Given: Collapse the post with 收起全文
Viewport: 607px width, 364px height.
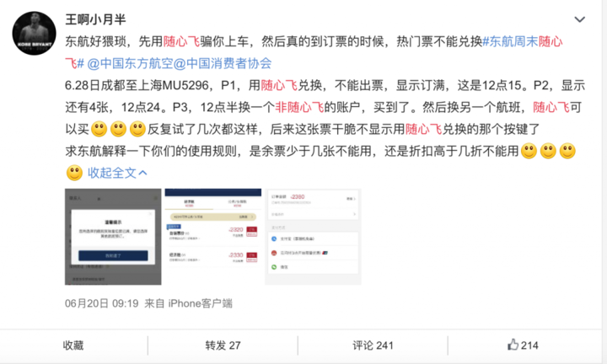Looking at the screenshot, I should (117, 173).
